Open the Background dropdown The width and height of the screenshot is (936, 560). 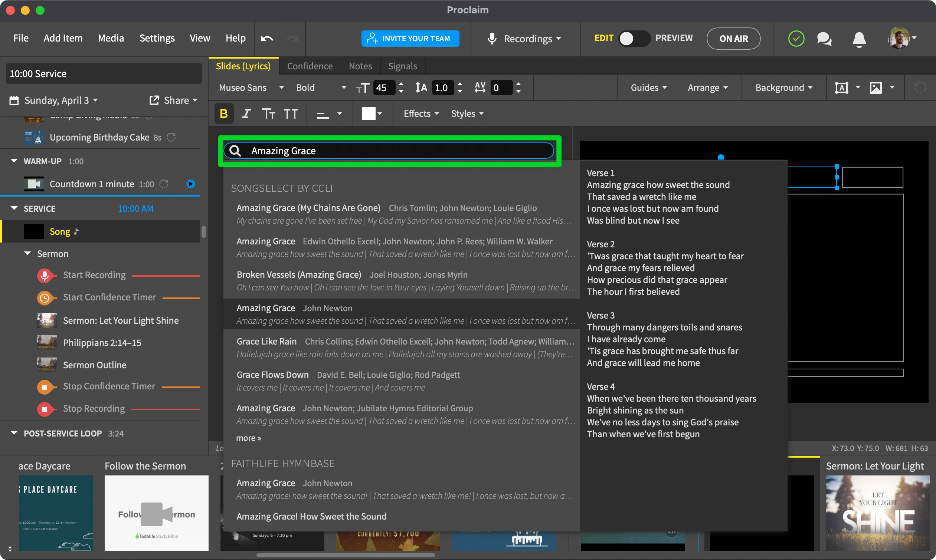point(784,88)
